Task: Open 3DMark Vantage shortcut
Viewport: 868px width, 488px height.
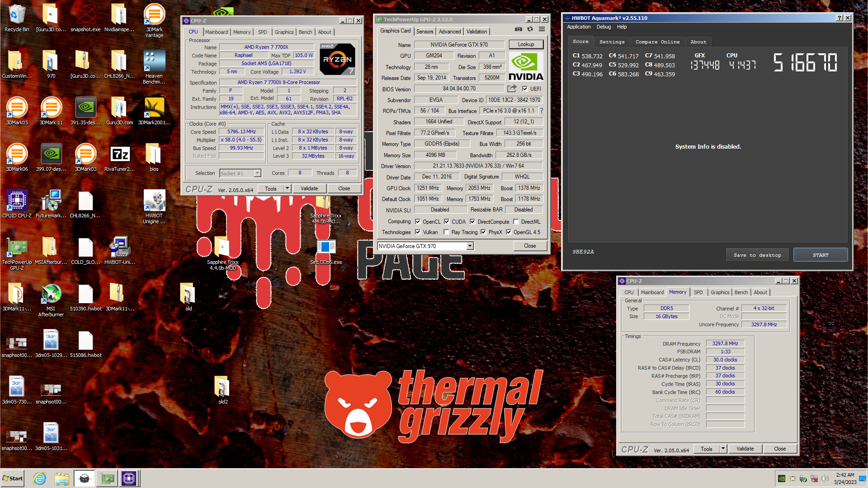Action: [154, 20]
